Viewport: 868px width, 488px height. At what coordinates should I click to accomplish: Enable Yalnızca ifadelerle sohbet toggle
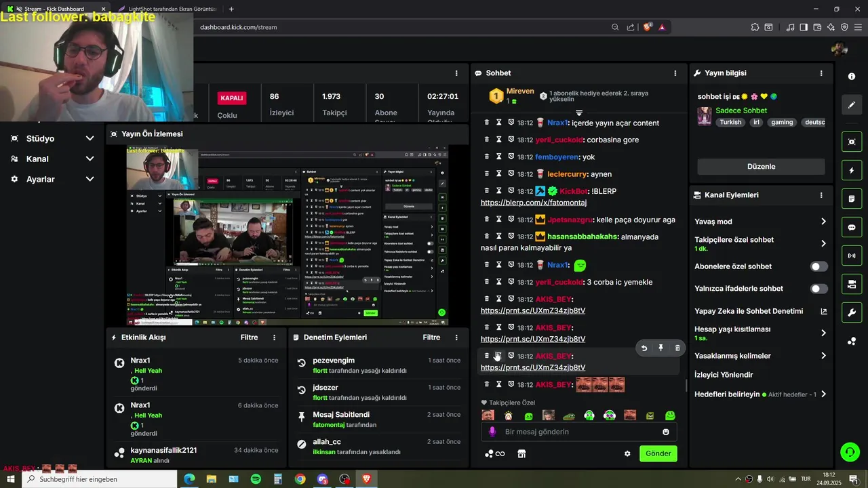coord(819,289)
